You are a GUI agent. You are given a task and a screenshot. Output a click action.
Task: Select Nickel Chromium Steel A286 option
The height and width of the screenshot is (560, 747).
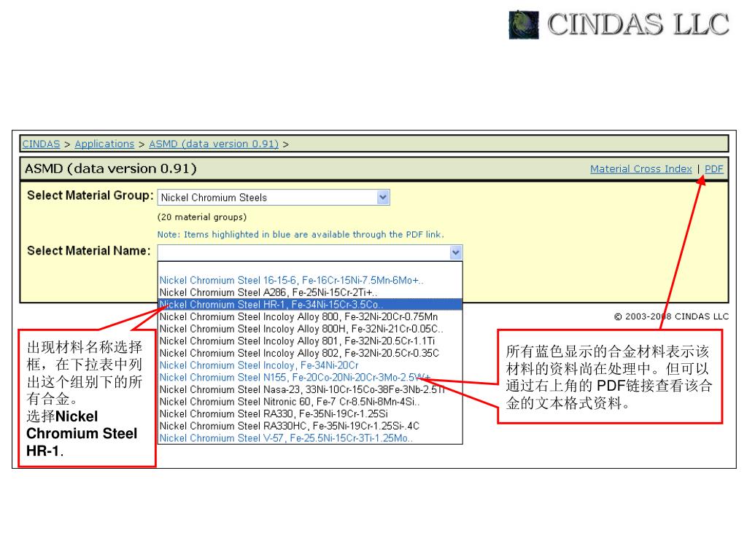310,292
